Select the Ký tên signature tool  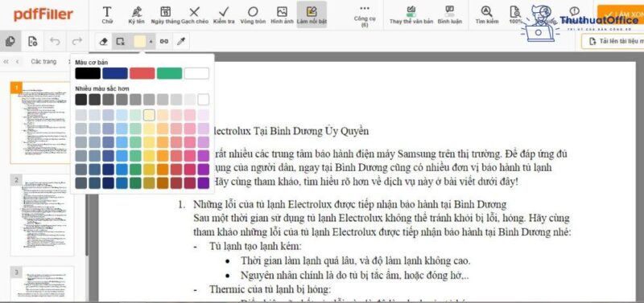(136, 14)
